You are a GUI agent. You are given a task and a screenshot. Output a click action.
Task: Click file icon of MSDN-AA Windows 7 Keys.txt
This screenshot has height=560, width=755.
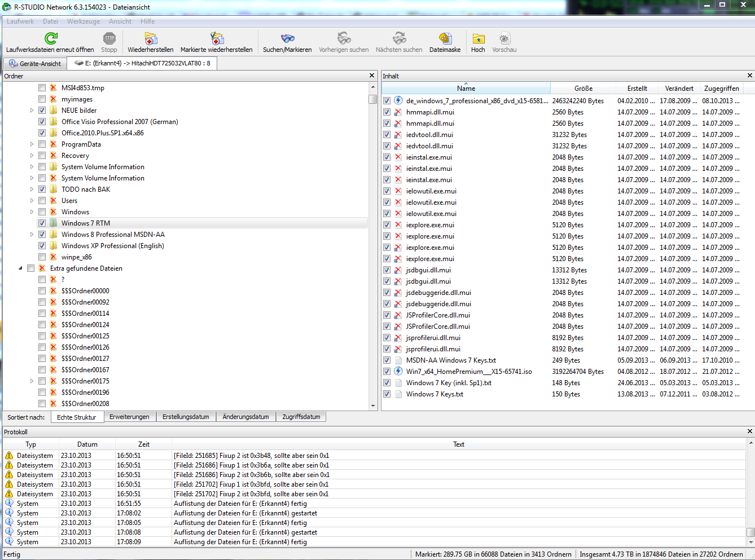[398, 360]
